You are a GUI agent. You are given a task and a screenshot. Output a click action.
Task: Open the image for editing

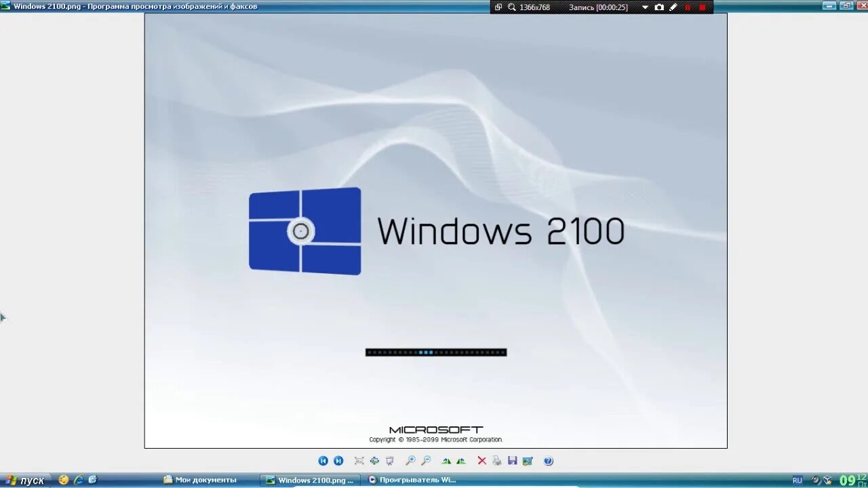click(x=528, y=461)
